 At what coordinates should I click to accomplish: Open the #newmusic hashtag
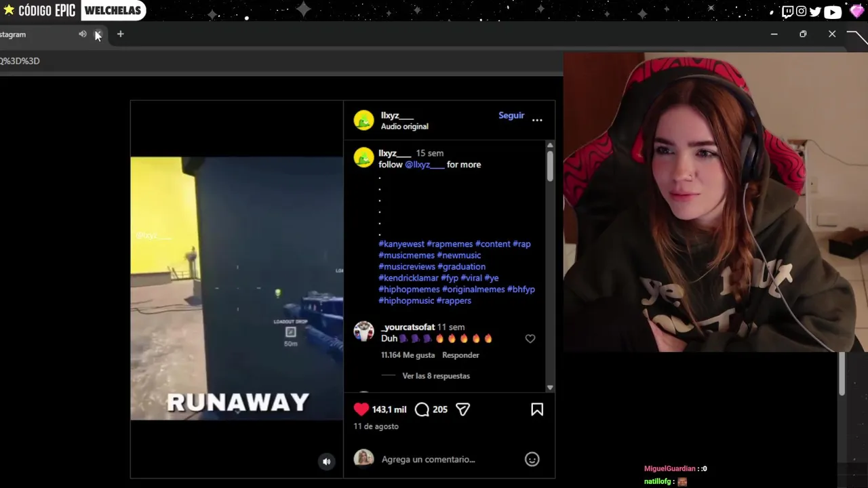coord(459,256)
